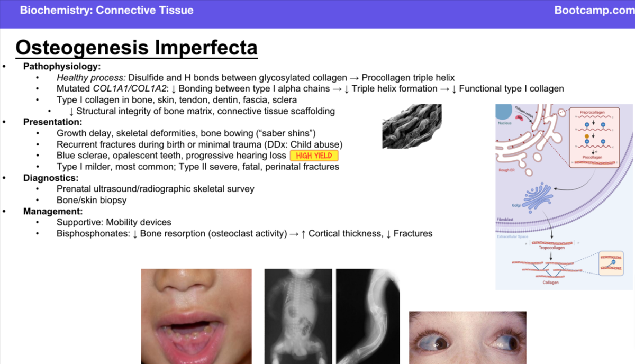The image size is (635, 364).
Task: Click the "Mutated COL1A1/COL1A2" bullet line
Action: (310, 88)
